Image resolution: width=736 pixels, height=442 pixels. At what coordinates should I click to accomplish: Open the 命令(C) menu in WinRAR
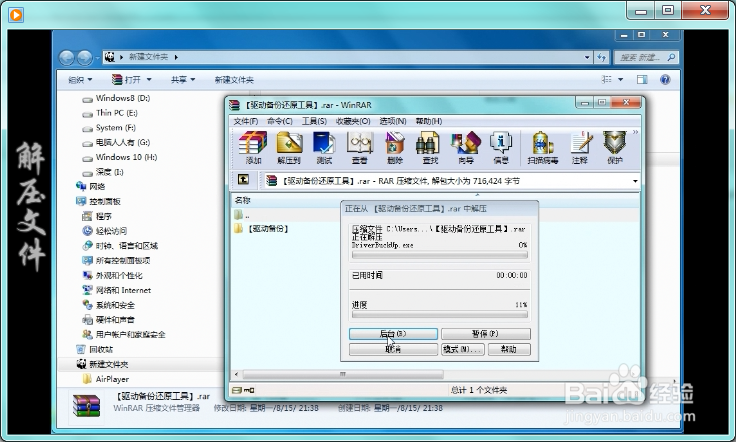(280, 121)
